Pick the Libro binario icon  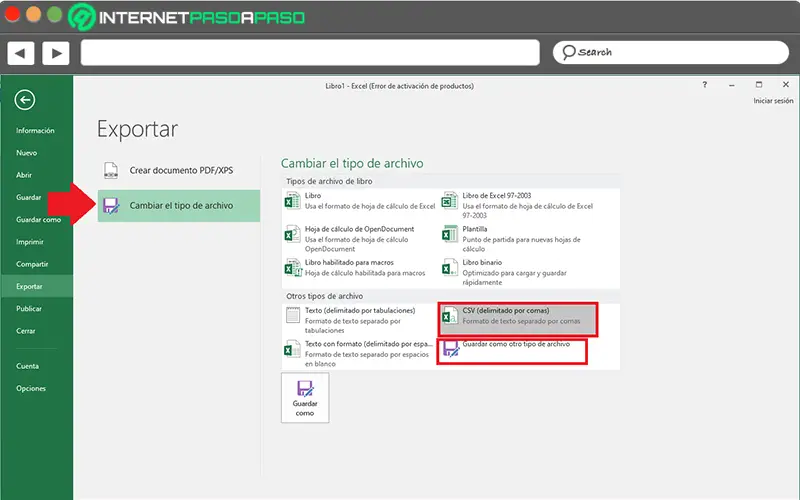coord(450,267)
